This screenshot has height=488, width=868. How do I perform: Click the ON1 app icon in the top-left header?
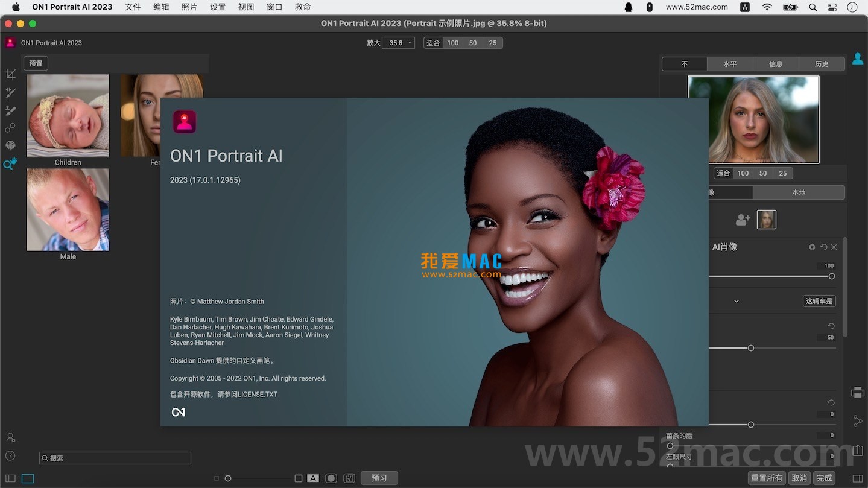(10, 43)
